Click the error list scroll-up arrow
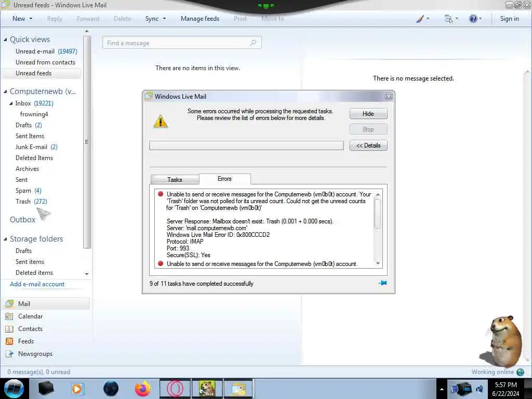Image resolution: width=532 pixels, height=399 pixels. coord(378,194)
